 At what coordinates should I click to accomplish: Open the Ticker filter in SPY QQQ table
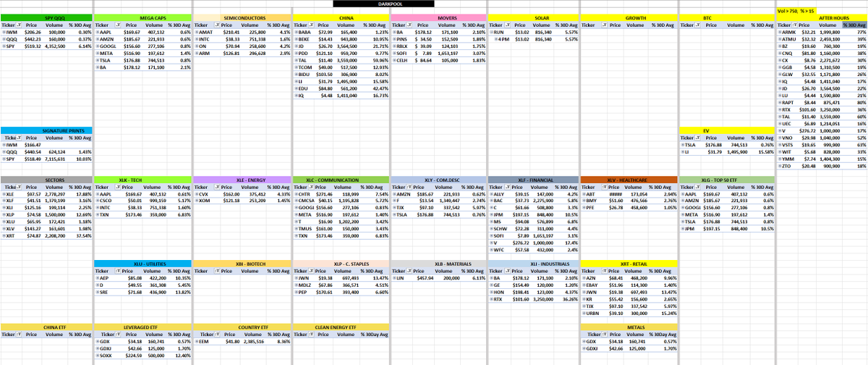tap(18, 25)
